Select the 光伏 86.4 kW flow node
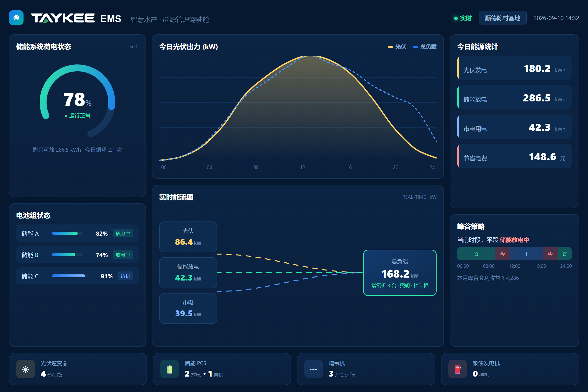This screenshot has height=392, width=588. tap(188, 237)
